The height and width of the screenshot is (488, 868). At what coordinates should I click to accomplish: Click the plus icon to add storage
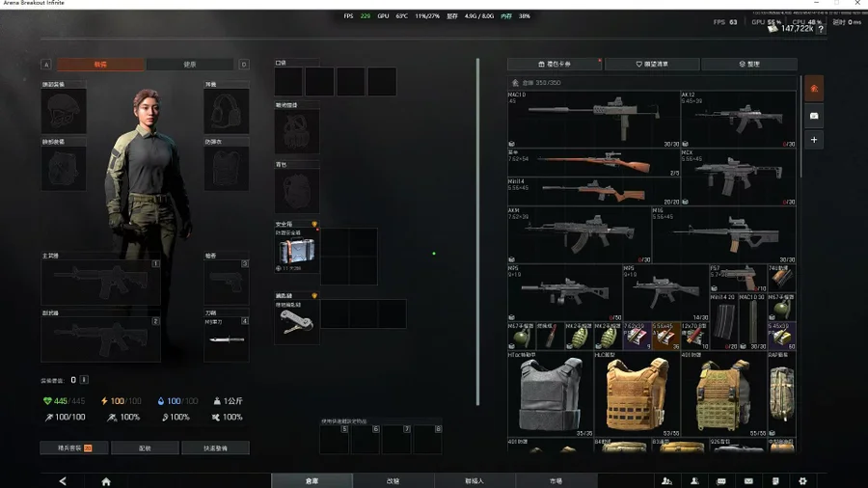pos(814,140)
